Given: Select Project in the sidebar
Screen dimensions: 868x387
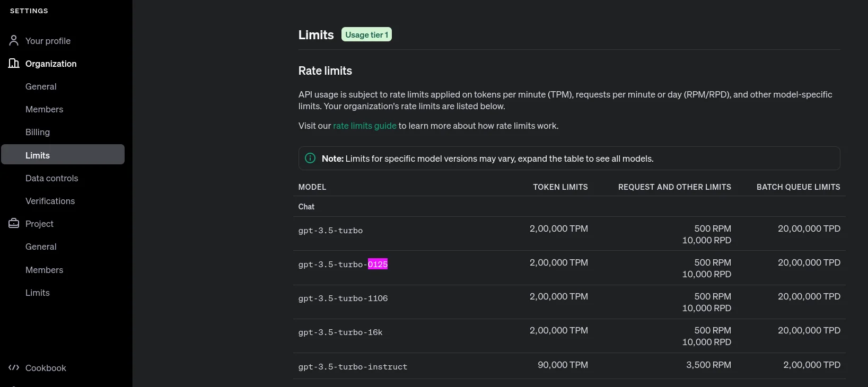Looking at the screenshot, I should pos(39,224).
